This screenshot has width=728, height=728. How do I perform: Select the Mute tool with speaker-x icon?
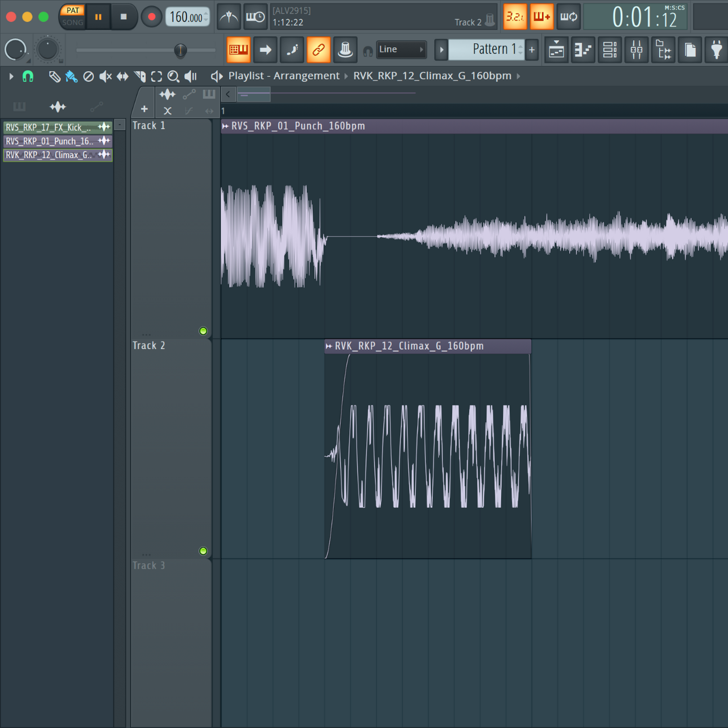click(105, 76)
